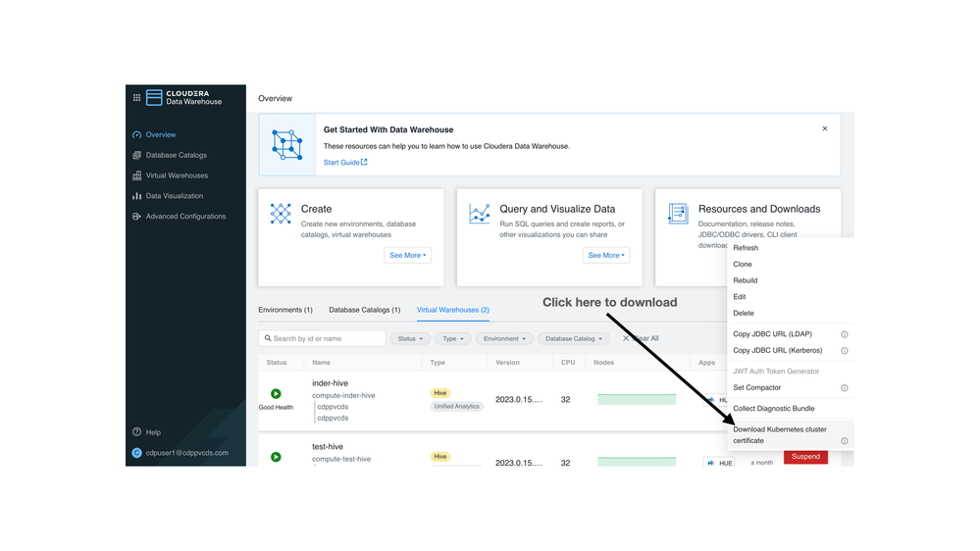This screenshot has height=551, width=980.
Task: Choose Refresh from the context menu
Action: tap(746, 248)
